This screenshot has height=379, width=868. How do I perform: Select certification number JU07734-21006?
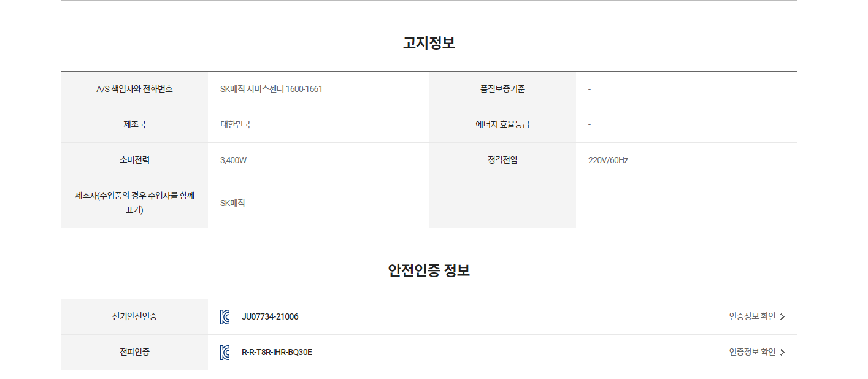tap(270, 317)
